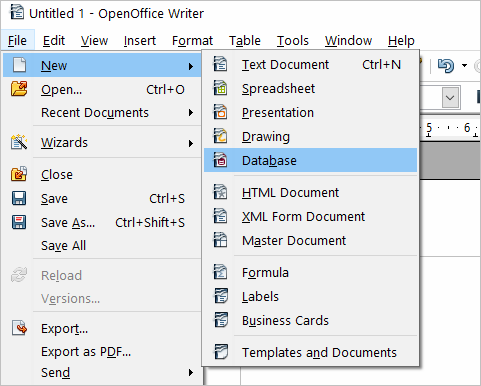Viewport: 481px width, 386px height.
Task: Click the Database icon
Action: tap(220, 160)
